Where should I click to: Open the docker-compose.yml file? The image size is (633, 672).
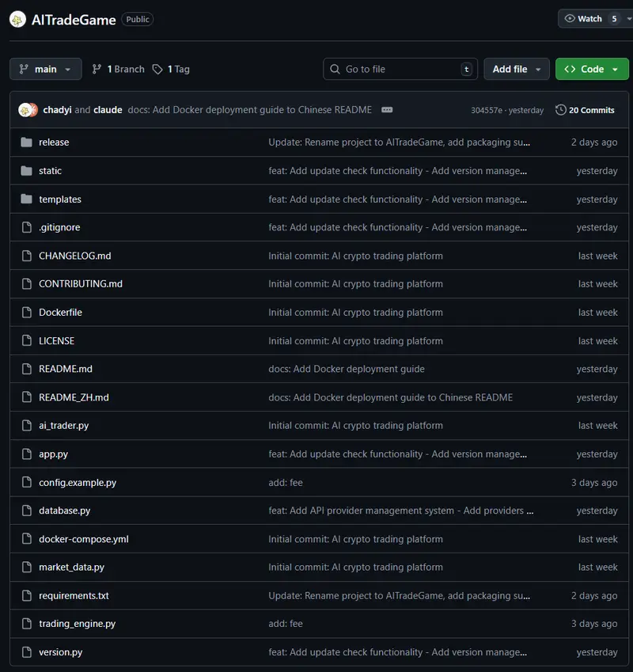tap(83, 539)
